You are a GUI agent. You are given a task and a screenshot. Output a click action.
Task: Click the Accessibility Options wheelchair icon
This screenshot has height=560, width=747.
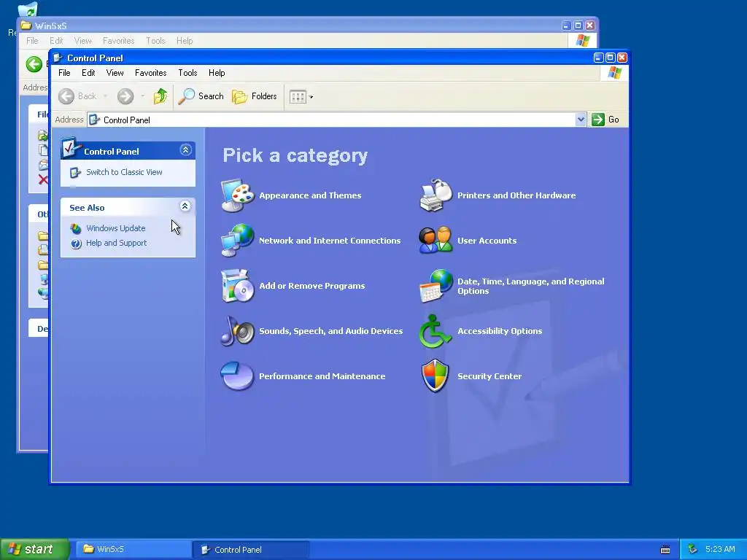point(435,331)
